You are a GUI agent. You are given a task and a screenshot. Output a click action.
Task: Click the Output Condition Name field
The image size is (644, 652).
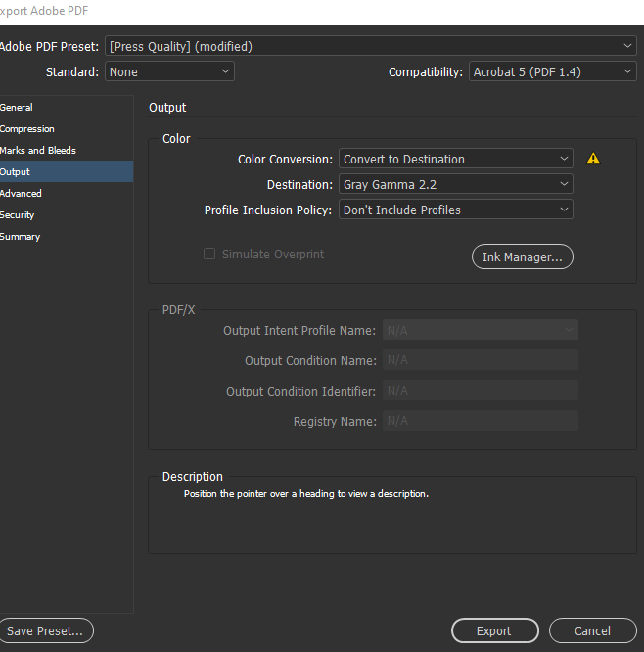click(x=481, y=360)
